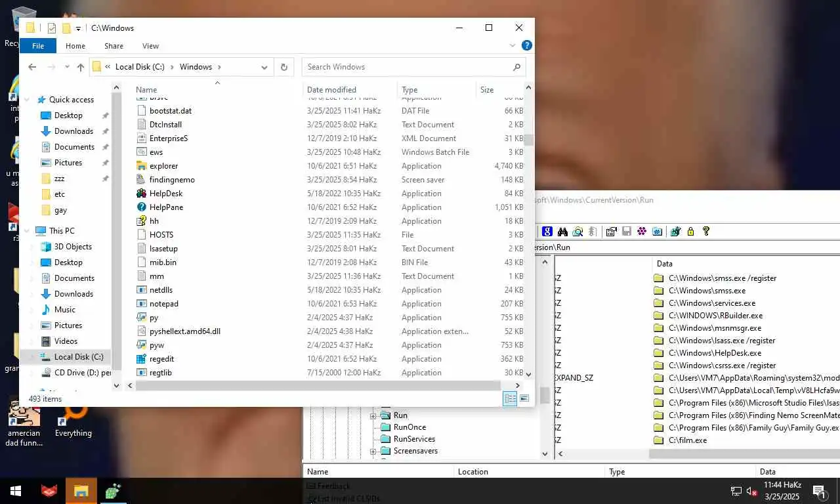
Task: Click the yellow padlock icon in registry toolbar
Action: point(690,231)
